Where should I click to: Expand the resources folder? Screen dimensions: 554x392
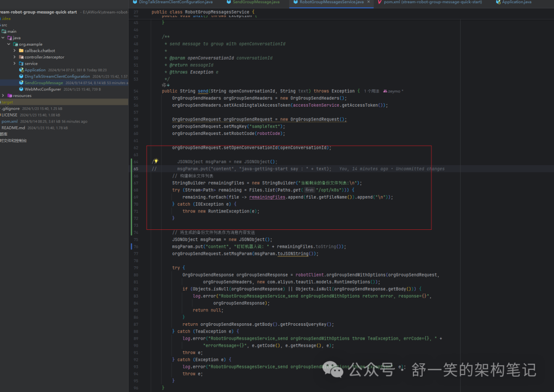click(3, 96)
